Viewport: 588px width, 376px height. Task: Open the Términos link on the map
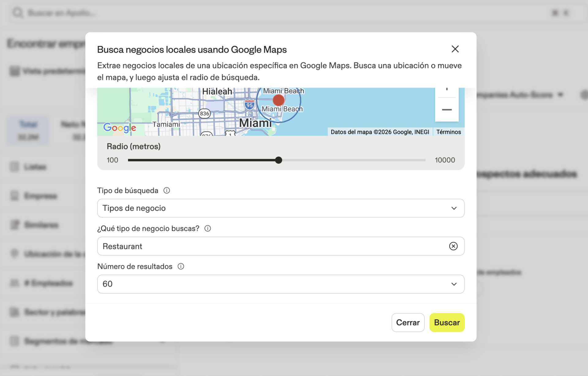448,132
